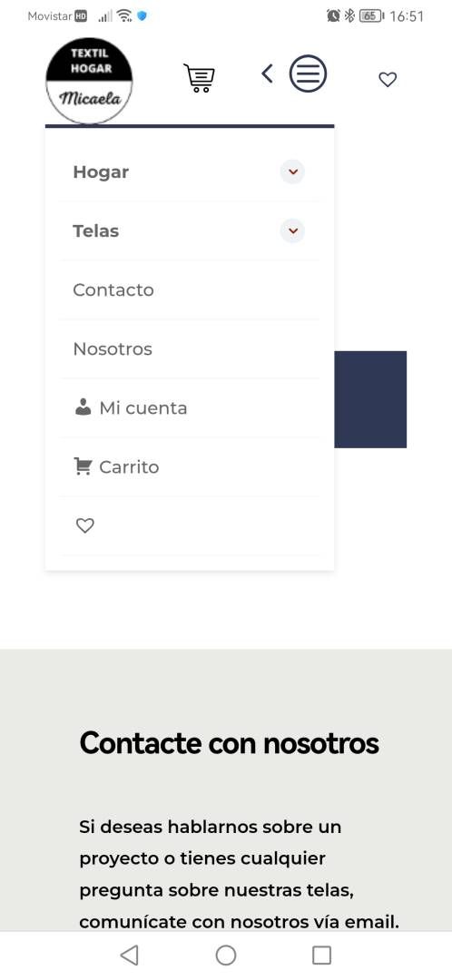The width and height of the screenshot is (452, 980).
Task: Select Carrito menu entry
Action: coord(129,467)
